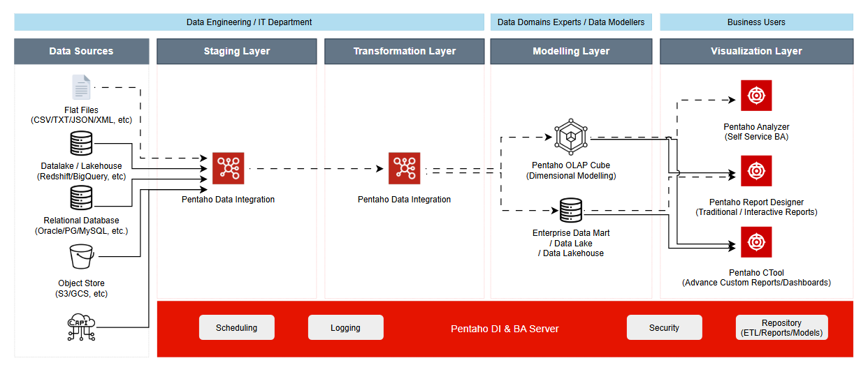868x372 pixels.
Task: Click the Security box
Action: 664,327
